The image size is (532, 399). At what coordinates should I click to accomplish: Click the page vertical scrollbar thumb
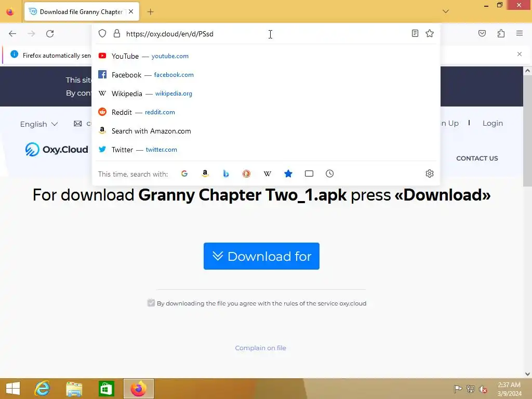coord(527,131)
